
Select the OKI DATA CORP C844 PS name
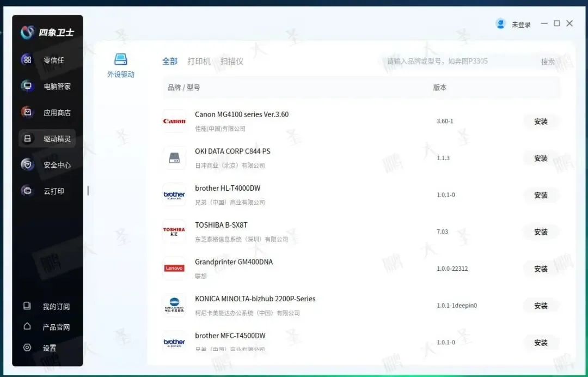[x=232, y=151]
